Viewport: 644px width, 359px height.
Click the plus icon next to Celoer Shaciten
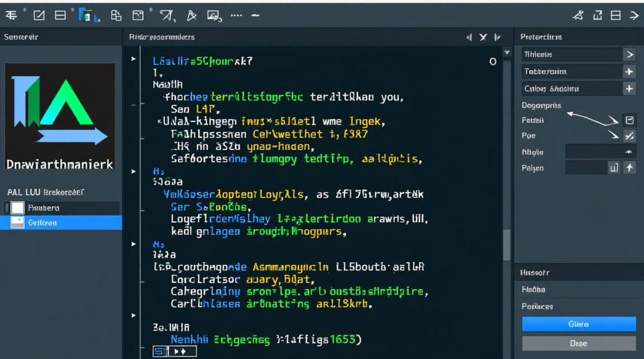click(629, 89)
